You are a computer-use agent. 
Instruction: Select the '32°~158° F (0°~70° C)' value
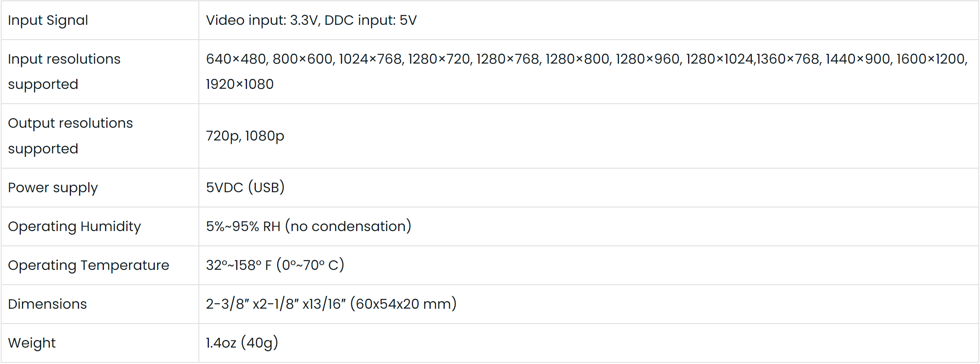(x=275, y=265)
